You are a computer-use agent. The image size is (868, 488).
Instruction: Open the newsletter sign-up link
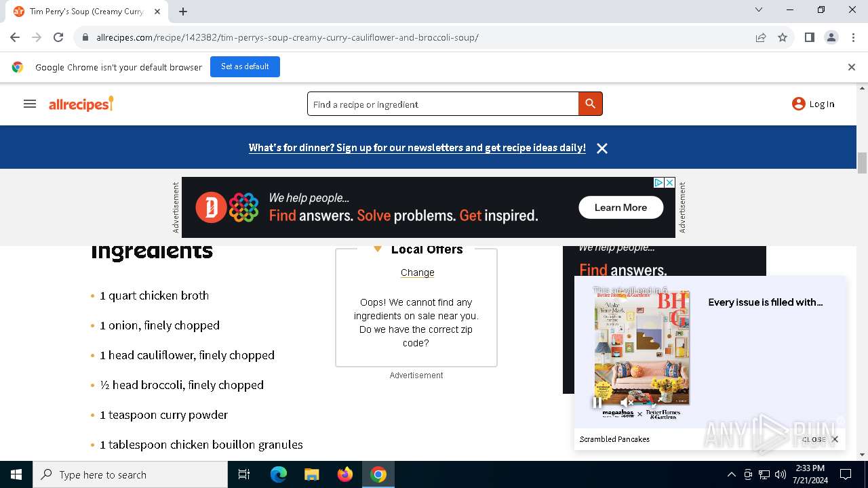coord(417,148)
